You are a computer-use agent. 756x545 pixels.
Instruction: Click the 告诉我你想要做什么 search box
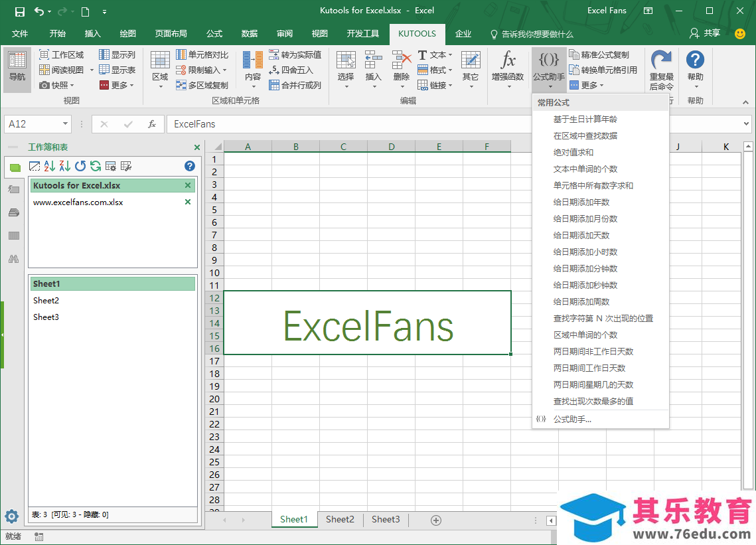tap(532, 35)
